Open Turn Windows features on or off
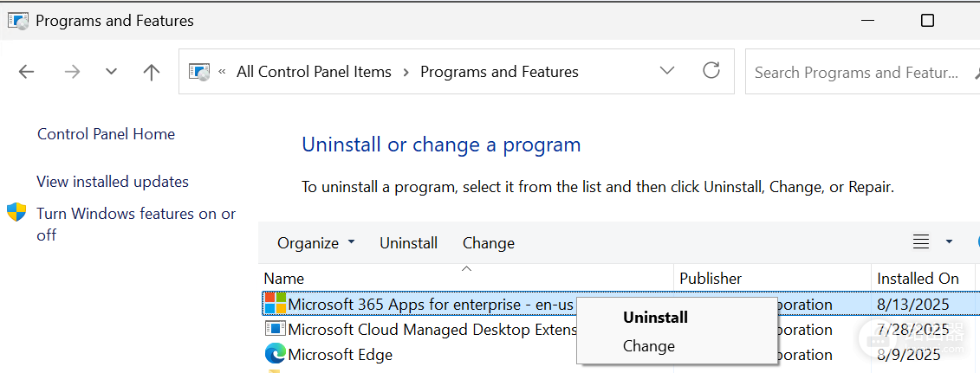 (x=136, y=224)
